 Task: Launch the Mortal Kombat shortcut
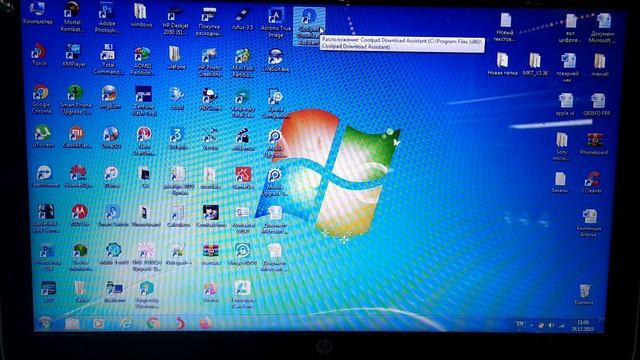72,16
